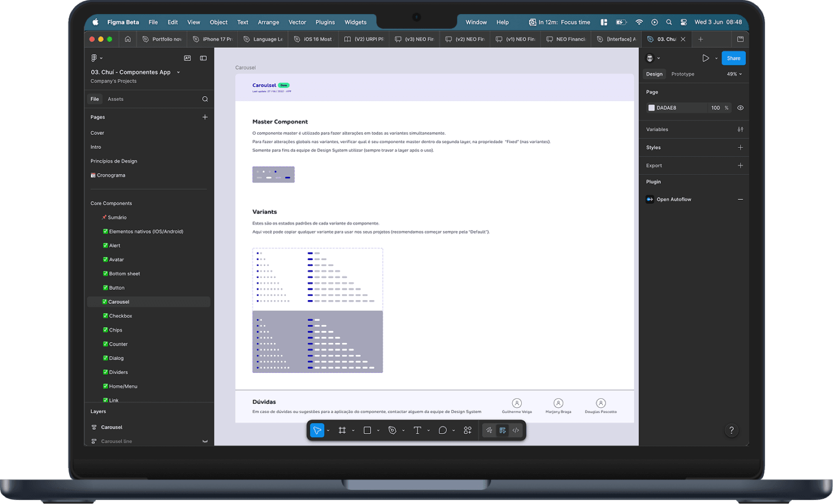This screenshot has height=504, width=833.
Task: Open the Vector menu
Action: tap(297, 22)
